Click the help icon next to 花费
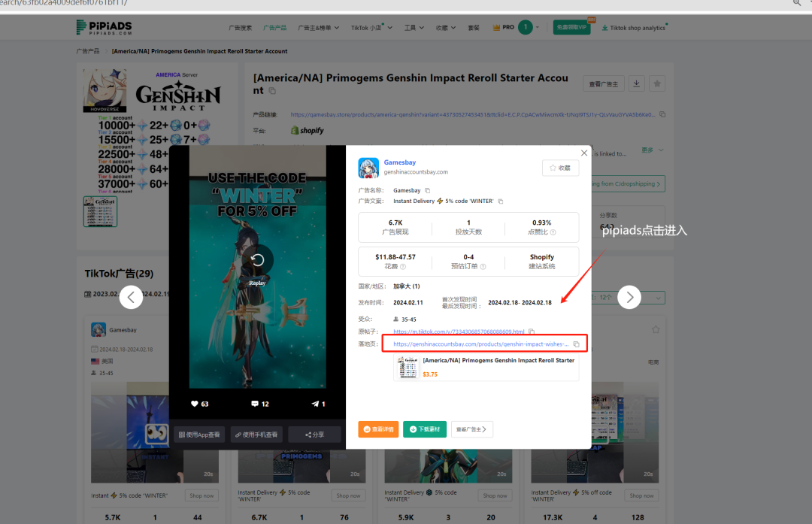812x524 pixels. pyautogui.click(x=403, y=267)
